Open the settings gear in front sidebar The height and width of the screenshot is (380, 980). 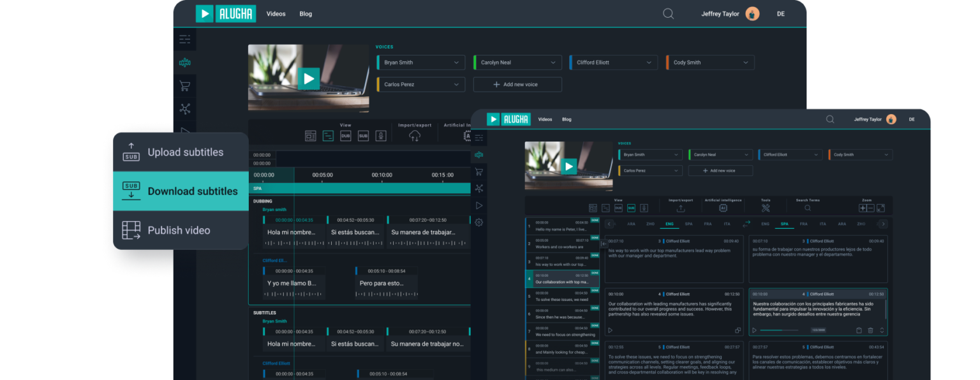pos(479,223)
